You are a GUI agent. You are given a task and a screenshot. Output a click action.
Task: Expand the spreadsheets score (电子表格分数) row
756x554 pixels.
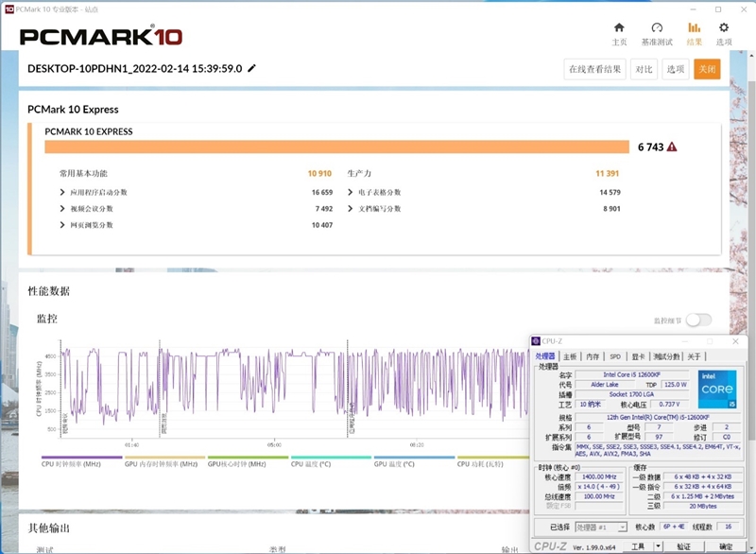(x=350, y=192)
